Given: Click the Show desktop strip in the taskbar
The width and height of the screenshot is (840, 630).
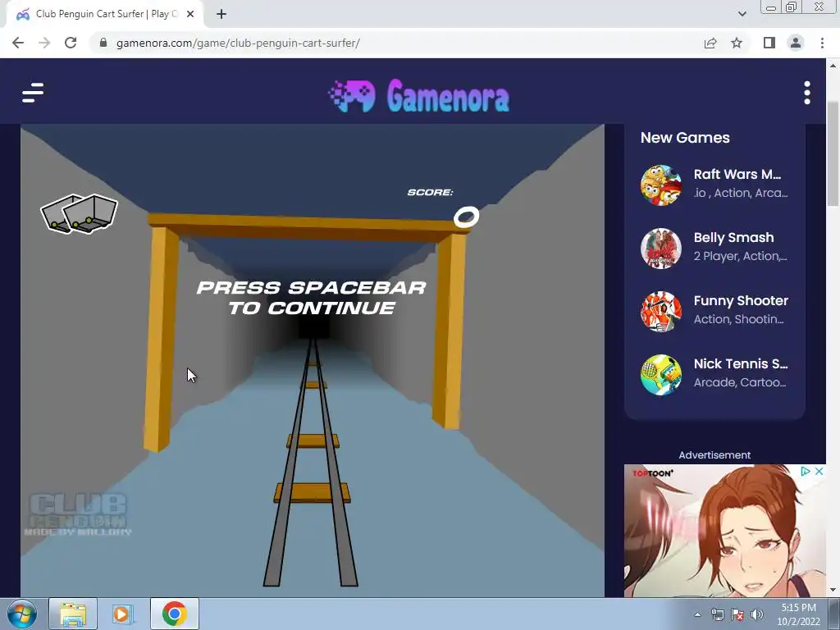Looking at the screenshot, I should [x=834, y=614].
